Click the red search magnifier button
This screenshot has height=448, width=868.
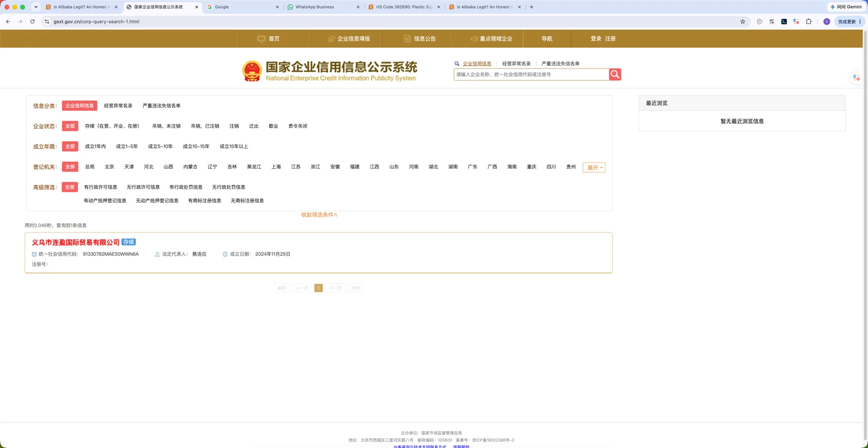[x=615, y=74]
